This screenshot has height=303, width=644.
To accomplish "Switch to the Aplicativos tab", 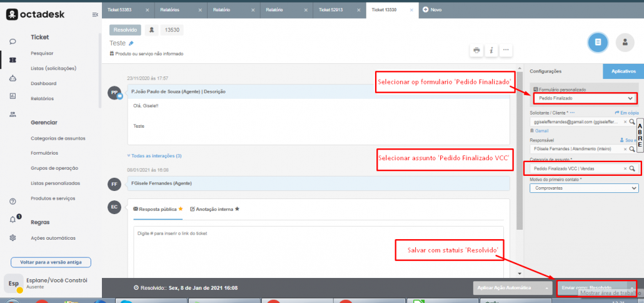I will tap(623, 71).
